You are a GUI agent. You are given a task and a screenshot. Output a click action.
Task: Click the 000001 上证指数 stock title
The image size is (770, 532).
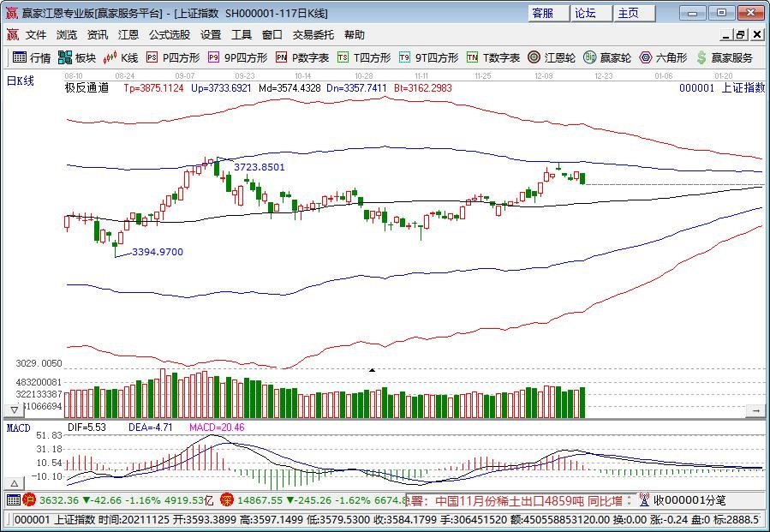[721, 88]
